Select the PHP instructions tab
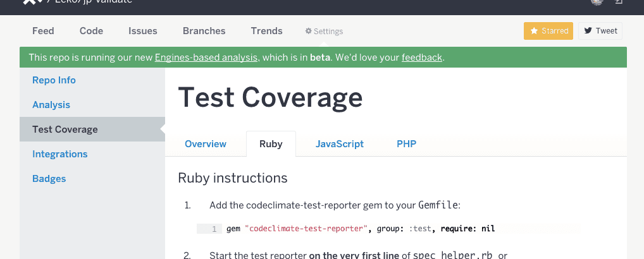This screenshot has width=644, height=259. pos(406,144)
